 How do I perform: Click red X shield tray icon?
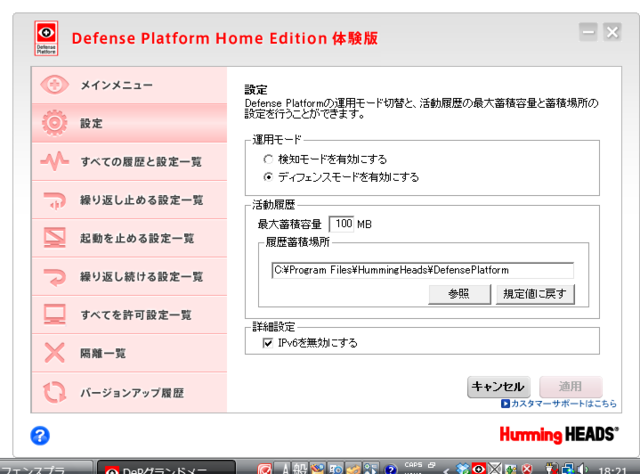527,469
